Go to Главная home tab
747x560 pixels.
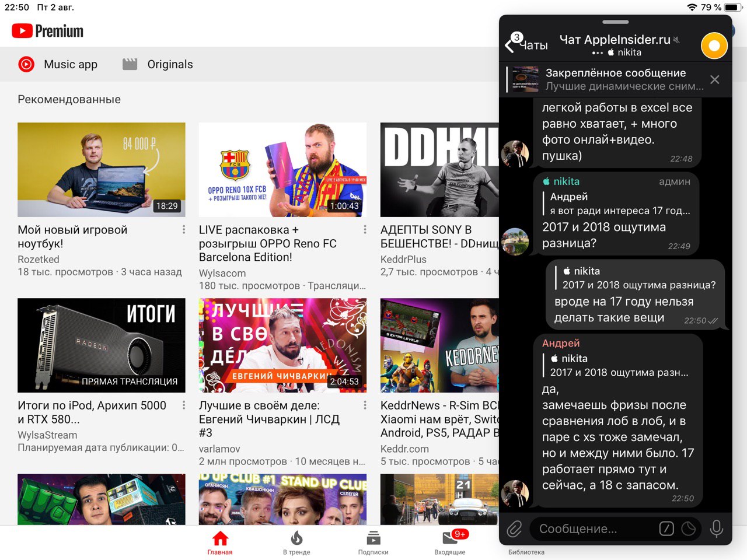220,542
